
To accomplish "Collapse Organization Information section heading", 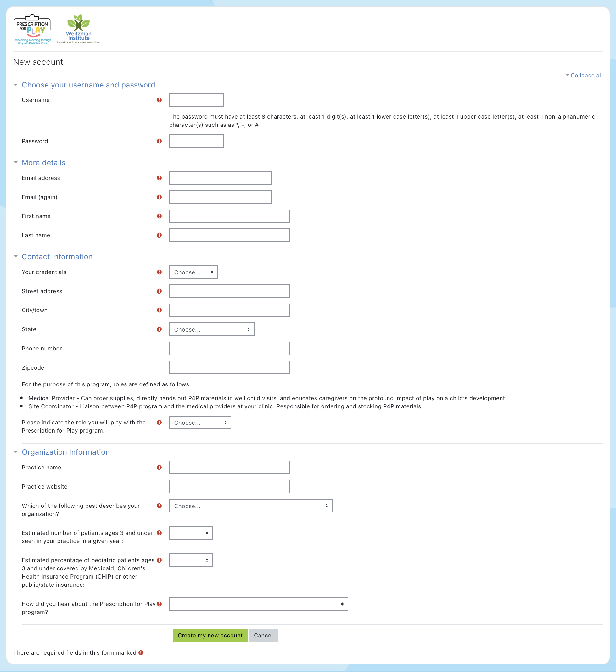I will tap(66, 452).
